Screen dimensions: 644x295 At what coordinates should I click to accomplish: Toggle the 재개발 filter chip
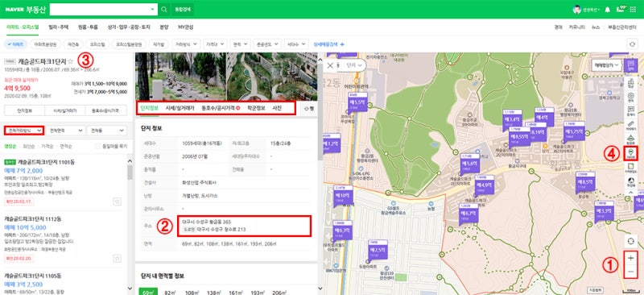click(158, 44)
